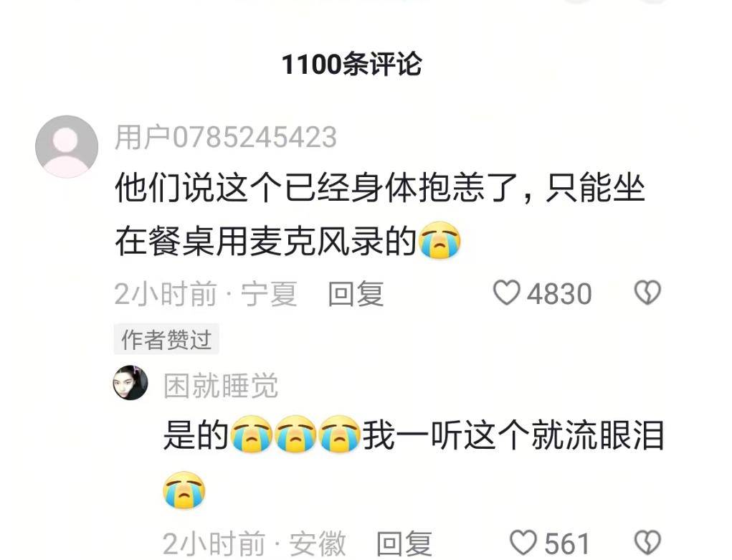The width and height of the screenshot is (732, 560).
Task: Open 困就睡觉's profile avatar
Action: click(x=130, y=382)
